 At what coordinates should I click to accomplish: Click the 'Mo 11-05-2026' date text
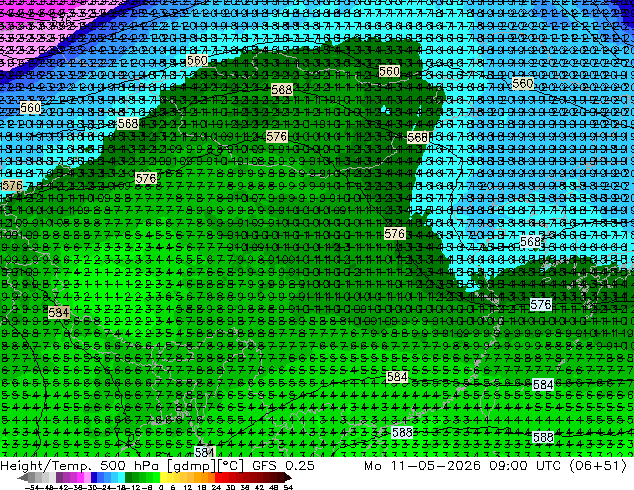(422, 466)
